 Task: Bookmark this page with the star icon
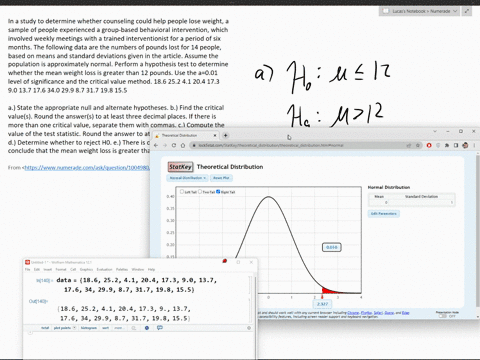tap(418, 145)
